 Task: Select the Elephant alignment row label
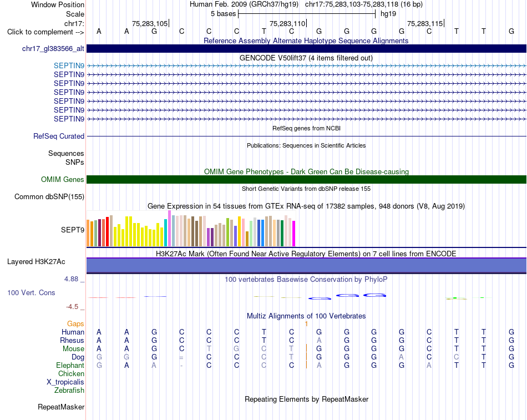(70, 366)
